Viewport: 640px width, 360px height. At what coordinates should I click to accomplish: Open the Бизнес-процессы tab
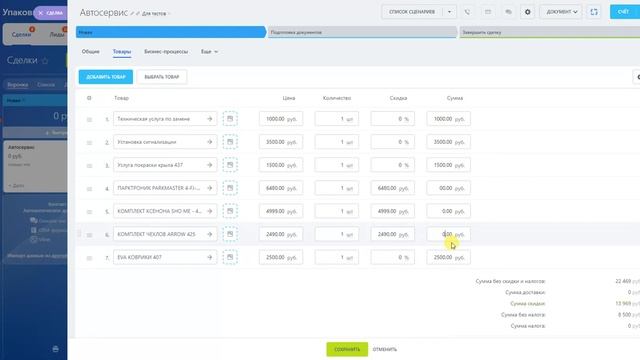(166, 52)
